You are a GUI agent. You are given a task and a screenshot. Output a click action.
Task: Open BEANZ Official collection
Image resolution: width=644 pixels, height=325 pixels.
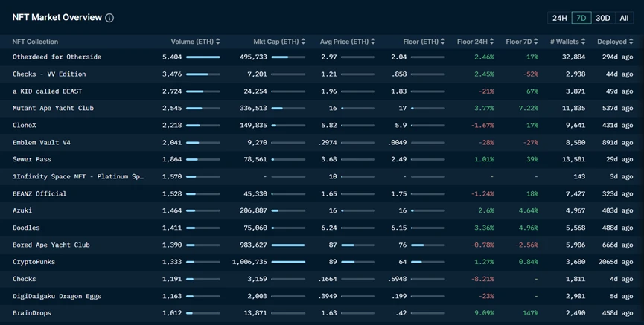click(x=39, y=193)
